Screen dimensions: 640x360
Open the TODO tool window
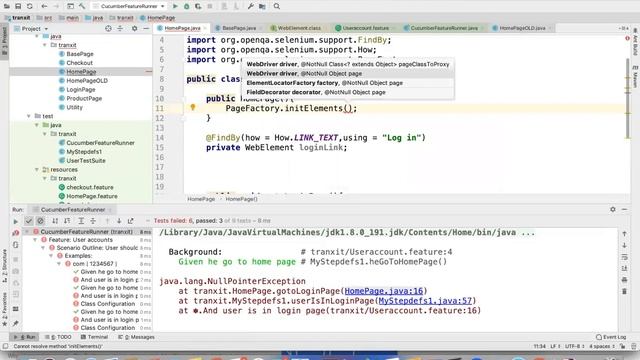coord(58,337)
